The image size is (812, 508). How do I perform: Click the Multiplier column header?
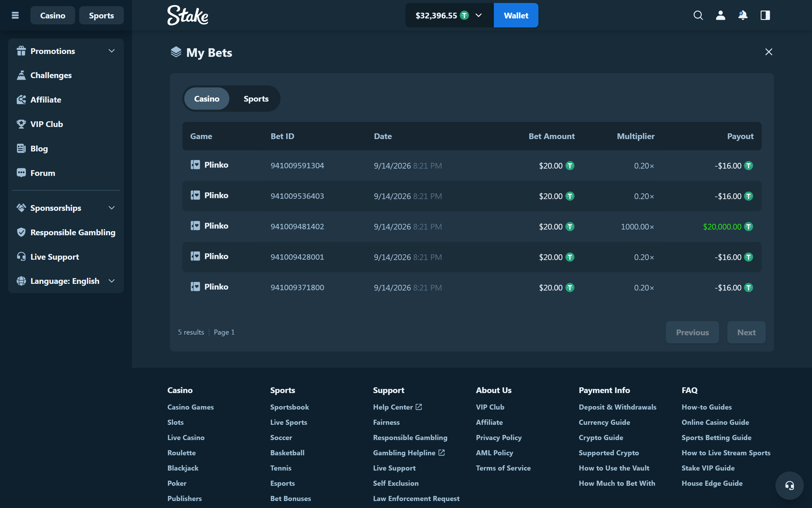point(636,136)
